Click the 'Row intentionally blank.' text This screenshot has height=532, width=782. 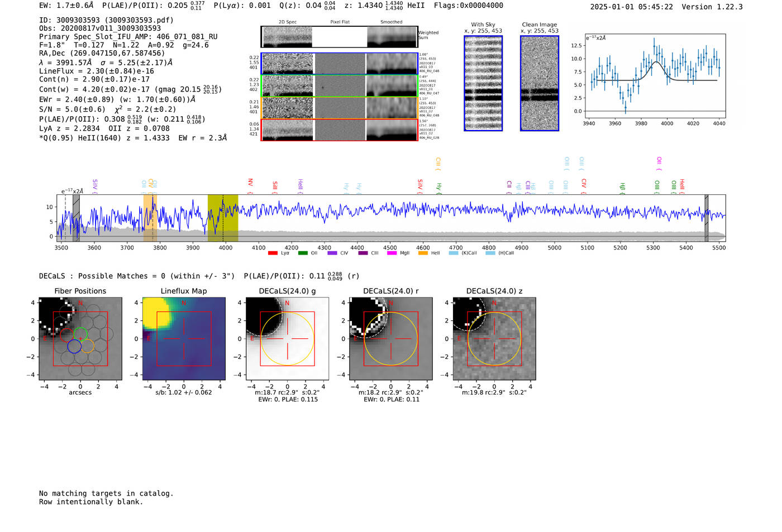[x=91, y=502]
